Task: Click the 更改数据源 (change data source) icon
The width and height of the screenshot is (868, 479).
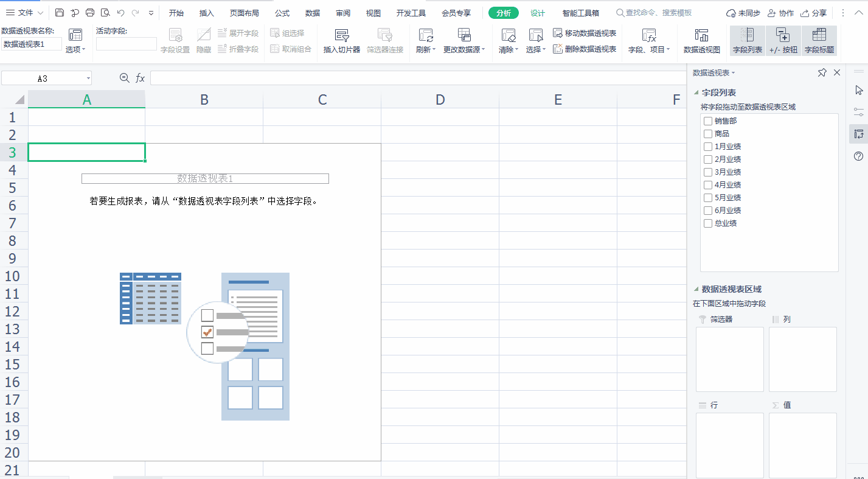Action: coord(464,35)
